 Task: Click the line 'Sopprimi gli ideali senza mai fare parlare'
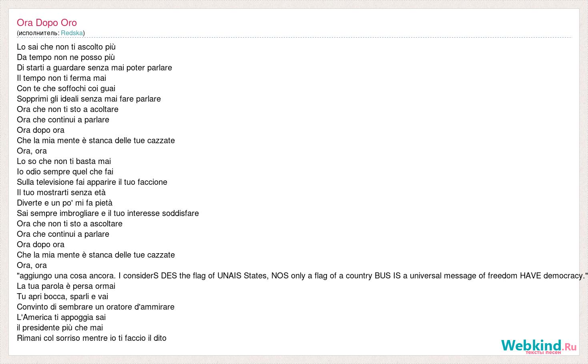pyautogui.click(x=89, y=99)
